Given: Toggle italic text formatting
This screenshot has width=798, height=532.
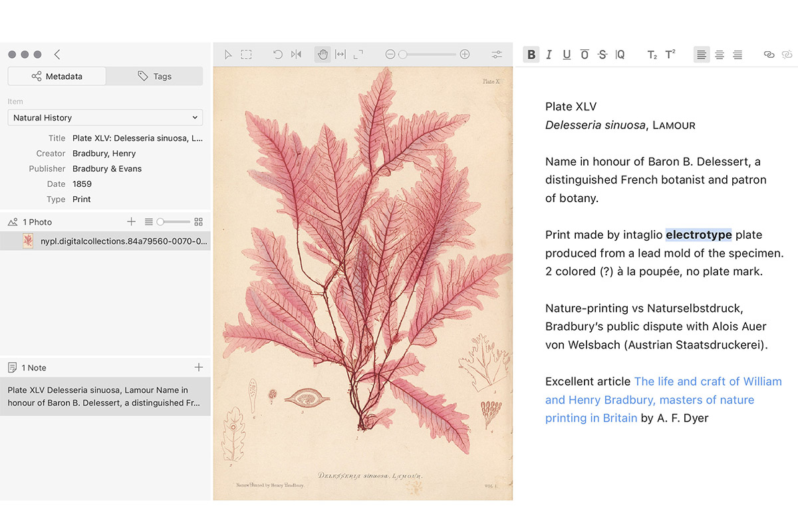Looking at the screenshot, I should [549, 55].
